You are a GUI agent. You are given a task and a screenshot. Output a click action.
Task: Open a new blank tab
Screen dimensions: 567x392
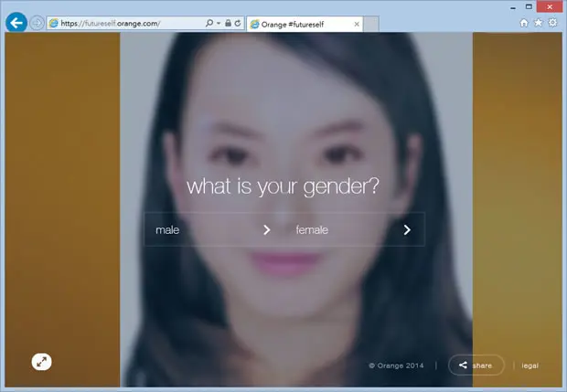(370, 24)
